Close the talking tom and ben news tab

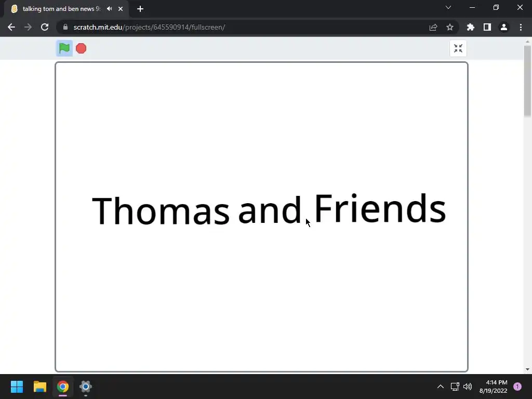pos(121,9)
